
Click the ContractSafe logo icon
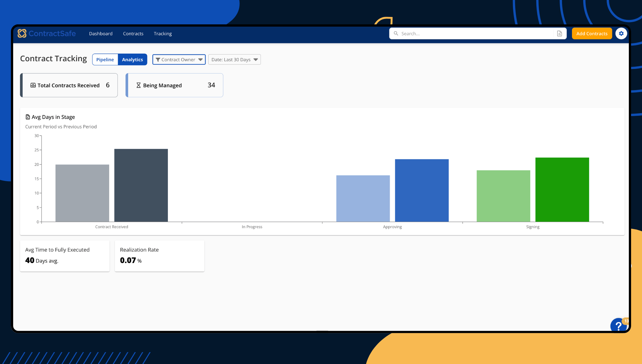pos(22,33)
